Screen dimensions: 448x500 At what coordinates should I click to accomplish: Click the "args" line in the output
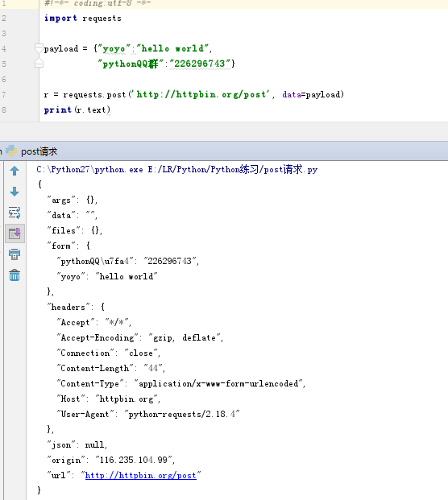pos(72,200)
